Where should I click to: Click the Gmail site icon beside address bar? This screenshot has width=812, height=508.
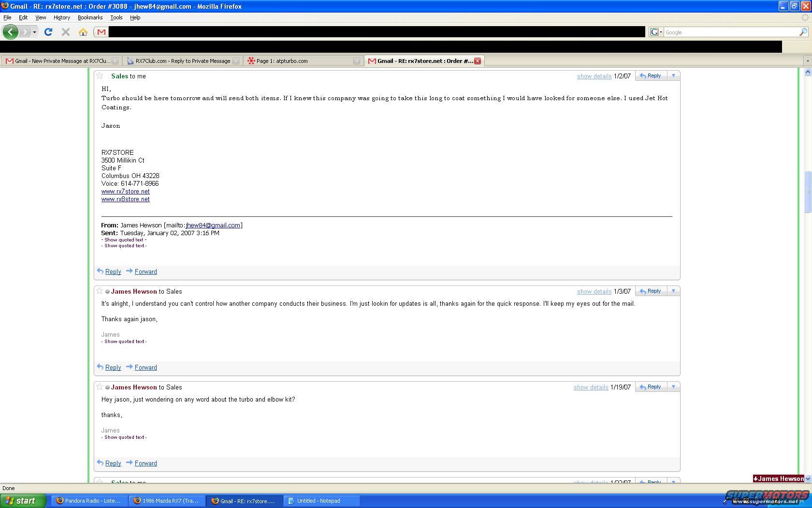[x=101, y=32]
